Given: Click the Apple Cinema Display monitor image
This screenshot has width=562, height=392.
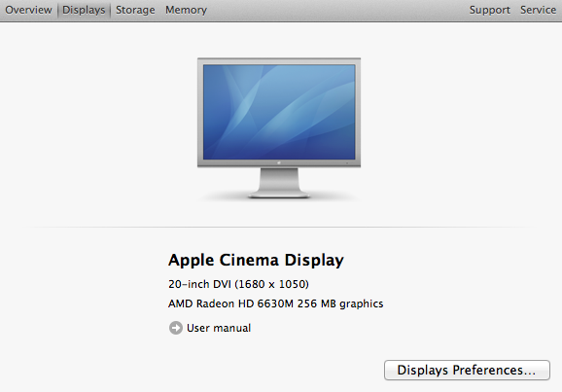Looking at the screenshot, I should [x=279, y=128].
